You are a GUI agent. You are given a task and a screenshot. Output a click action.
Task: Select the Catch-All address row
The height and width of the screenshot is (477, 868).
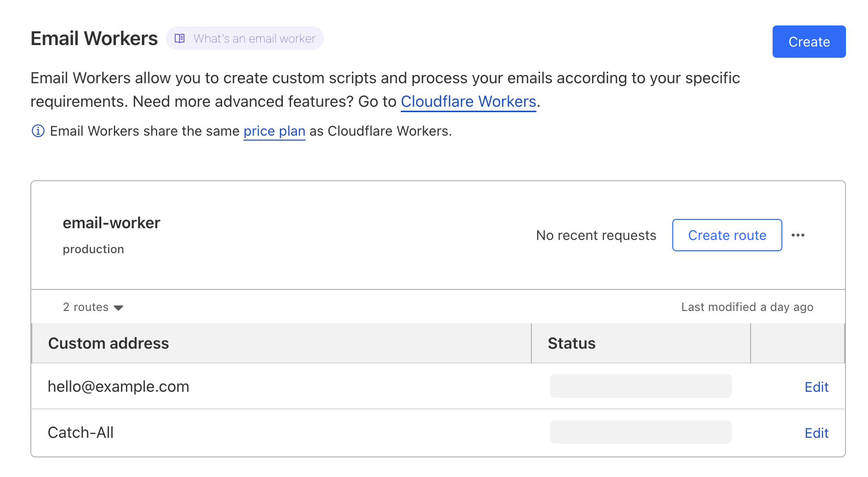tap(81, 433)
